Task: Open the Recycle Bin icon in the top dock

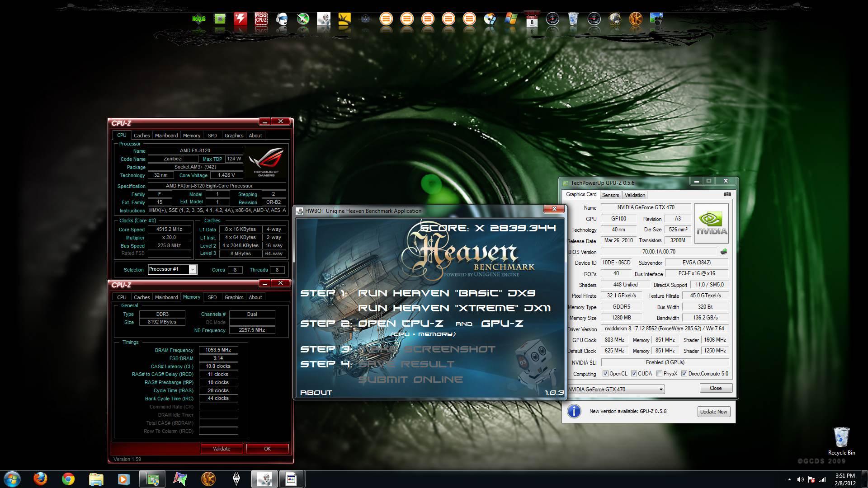Action: tap(573, 19)
